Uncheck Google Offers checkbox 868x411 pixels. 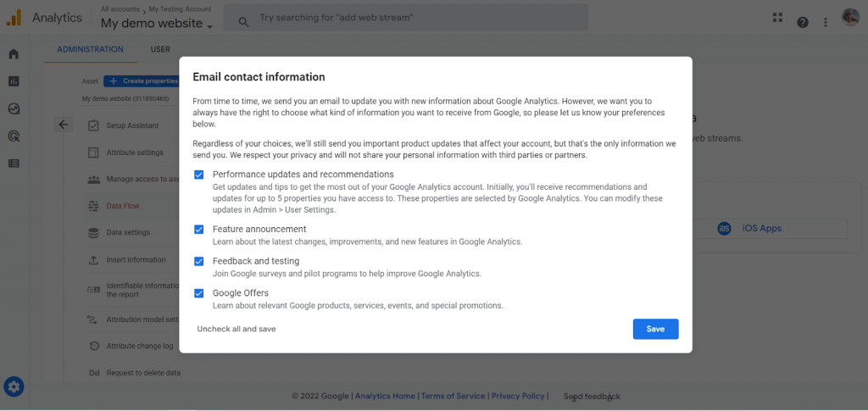[198, 293]
